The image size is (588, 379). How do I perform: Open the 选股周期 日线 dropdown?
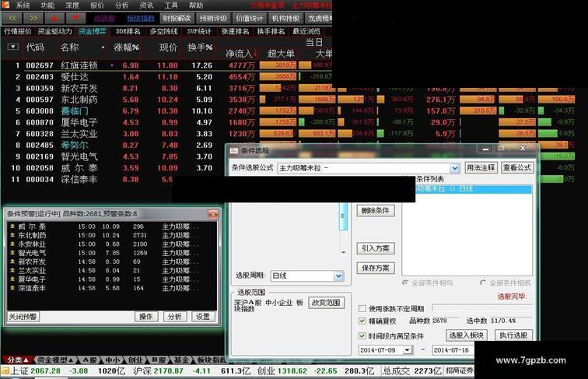point(338,276)
